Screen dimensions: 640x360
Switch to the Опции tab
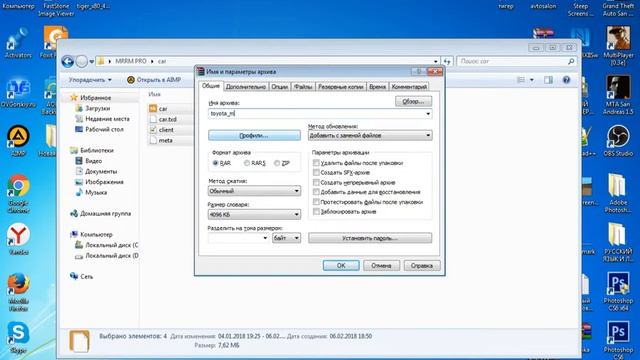(x=280, y=87)
